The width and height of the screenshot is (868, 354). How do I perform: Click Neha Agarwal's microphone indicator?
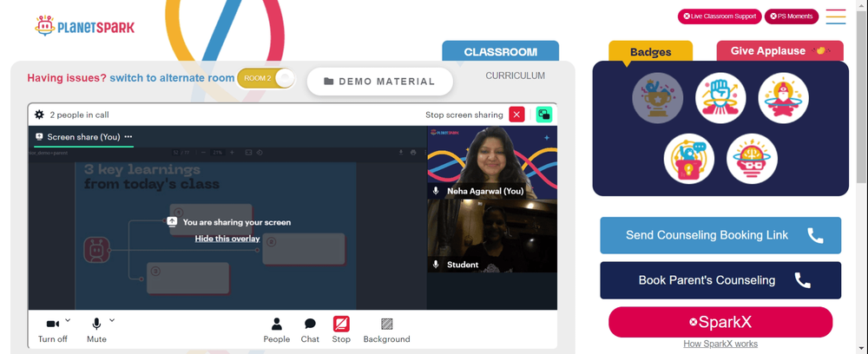click(437, 191)
